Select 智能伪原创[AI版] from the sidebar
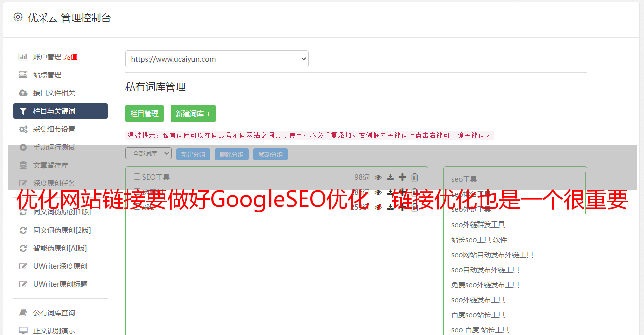Viewport: 644px width, 335px height. 60,248
